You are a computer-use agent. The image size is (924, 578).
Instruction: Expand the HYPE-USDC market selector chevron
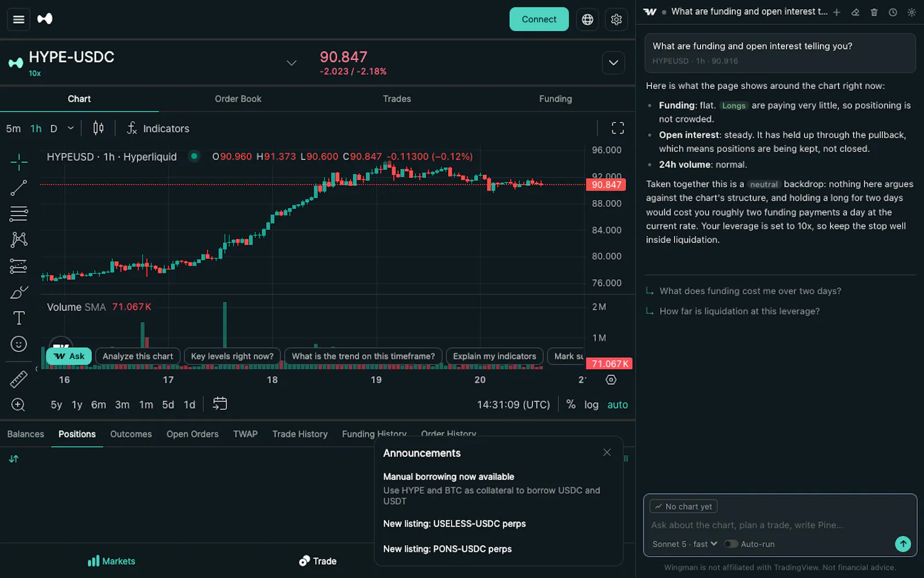[292, 63]
